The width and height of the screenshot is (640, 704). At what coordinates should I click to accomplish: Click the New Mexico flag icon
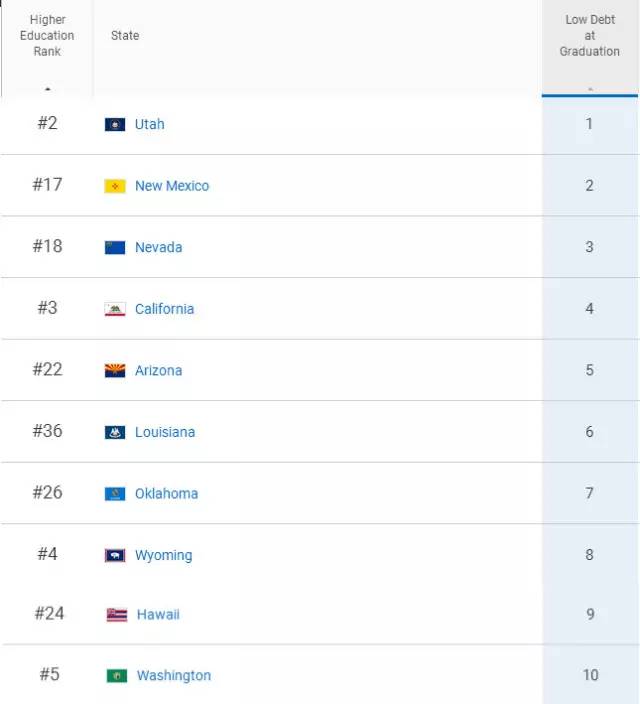[x=115, y=186]
